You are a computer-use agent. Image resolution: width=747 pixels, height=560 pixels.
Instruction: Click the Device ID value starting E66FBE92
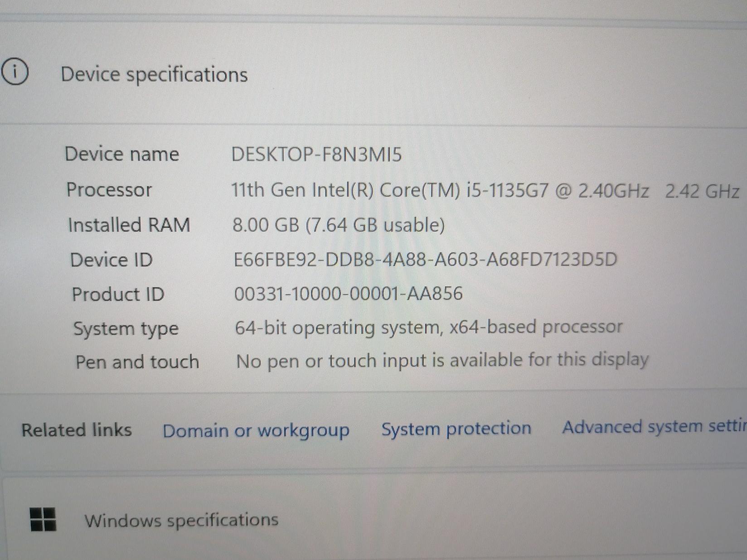pos(425,260)
